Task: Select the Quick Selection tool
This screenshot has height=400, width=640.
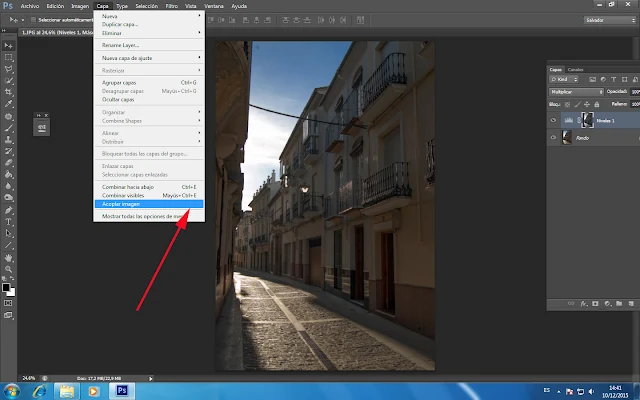Action: pyautogui.click(x=9, y=80)
